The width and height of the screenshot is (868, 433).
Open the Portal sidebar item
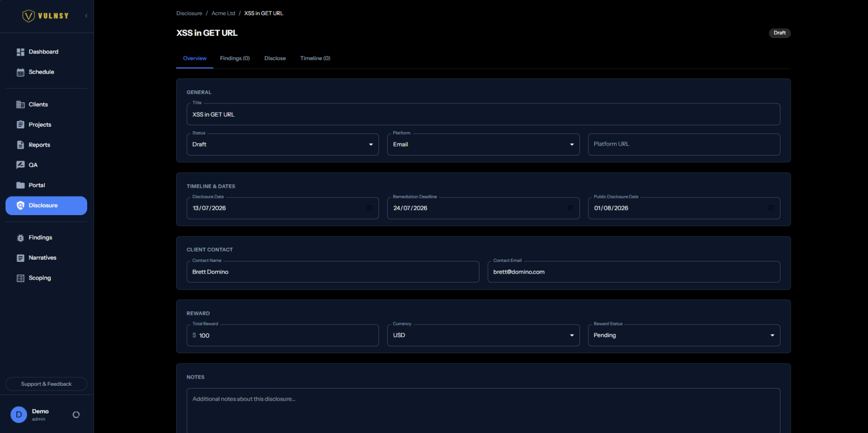click(x=46, y=185)
